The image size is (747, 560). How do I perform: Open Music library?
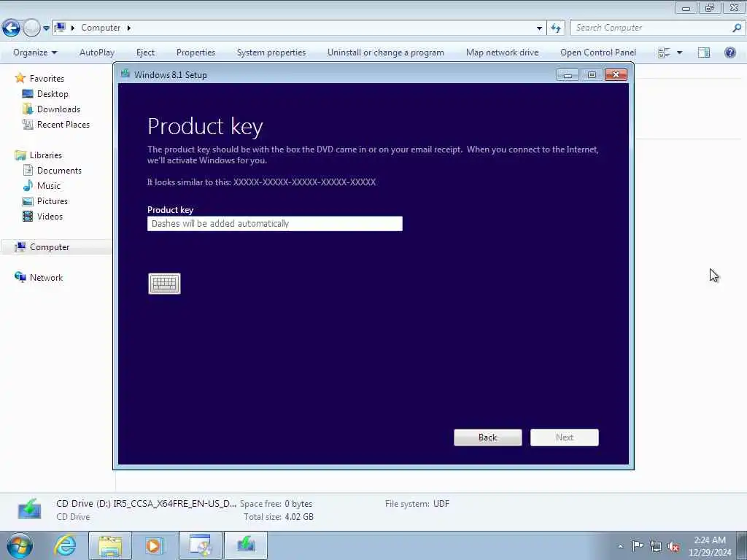49,186
